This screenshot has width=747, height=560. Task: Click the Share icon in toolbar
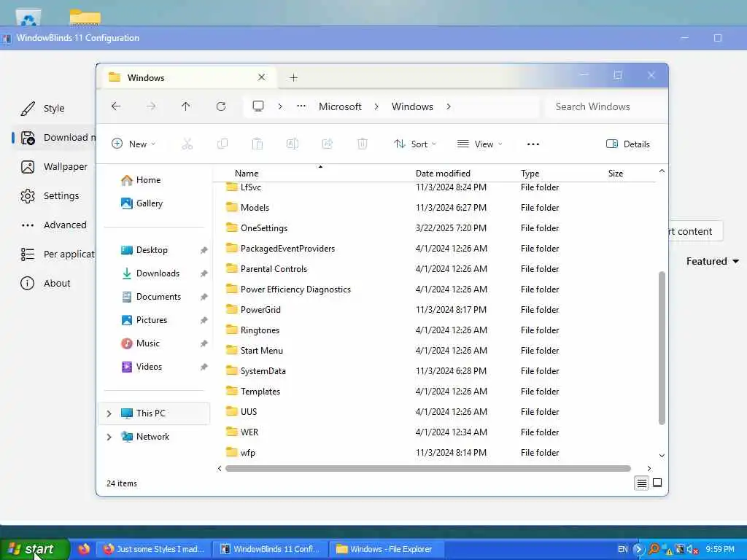click(x=328, y=144)
